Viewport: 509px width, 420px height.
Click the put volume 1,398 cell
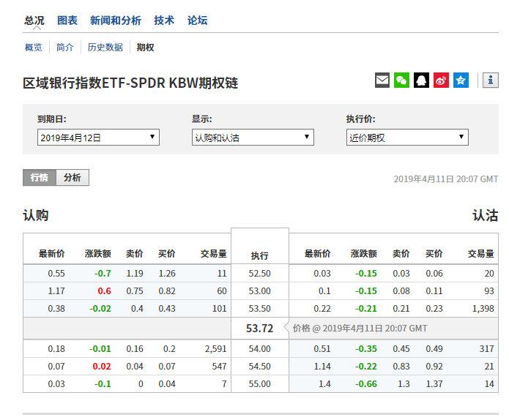483,309
